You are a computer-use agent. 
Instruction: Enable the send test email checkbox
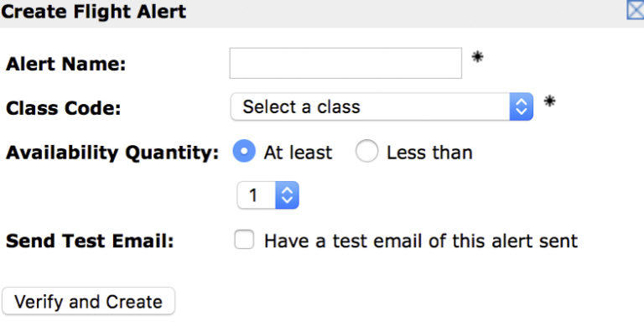(244, 240)
